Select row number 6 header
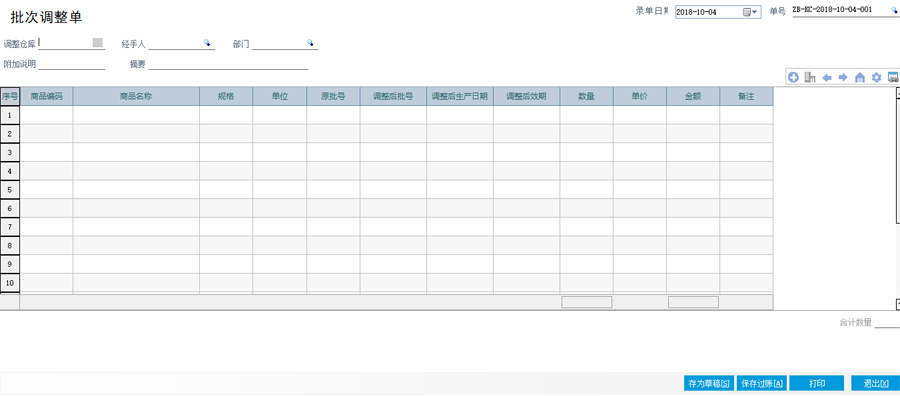Viewport: 900px width, 396px height. coord(10,208)
